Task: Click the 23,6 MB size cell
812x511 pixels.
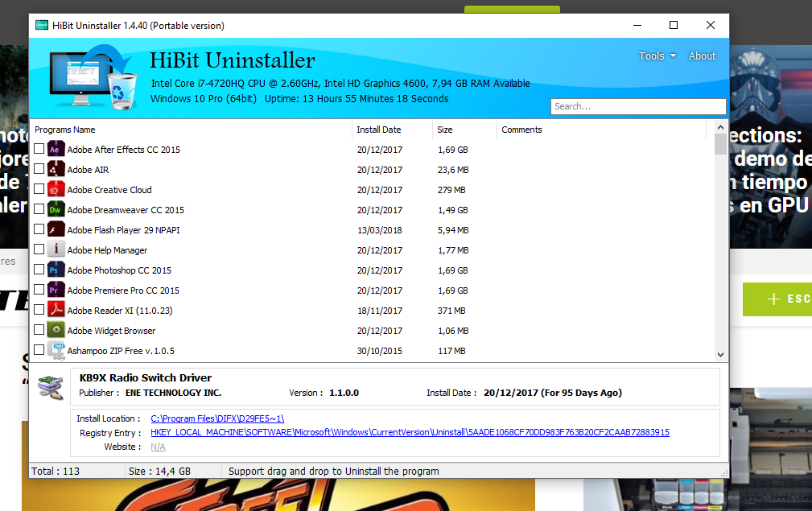Action: 453,170
